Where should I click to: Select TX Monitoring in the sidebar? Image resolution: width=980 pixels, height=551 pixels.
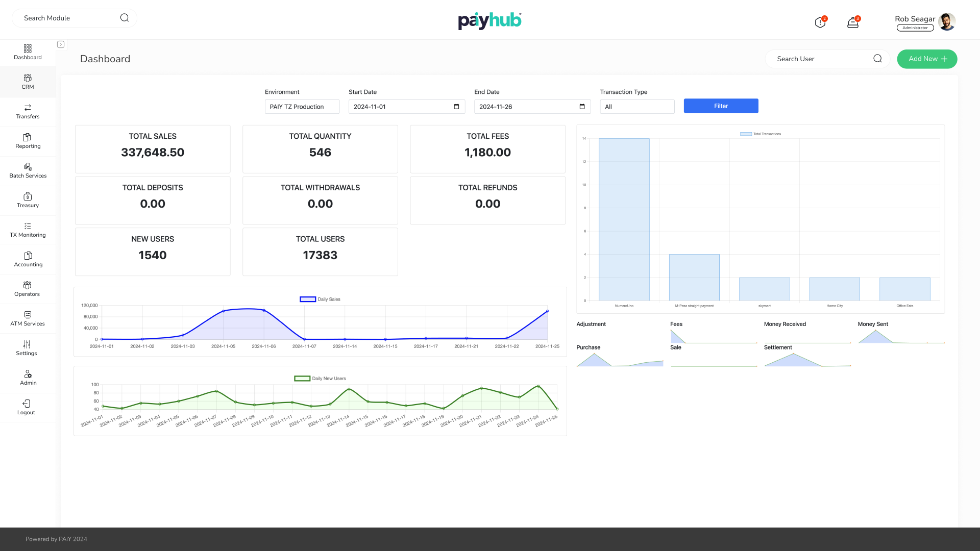click(x=28, y=230)
